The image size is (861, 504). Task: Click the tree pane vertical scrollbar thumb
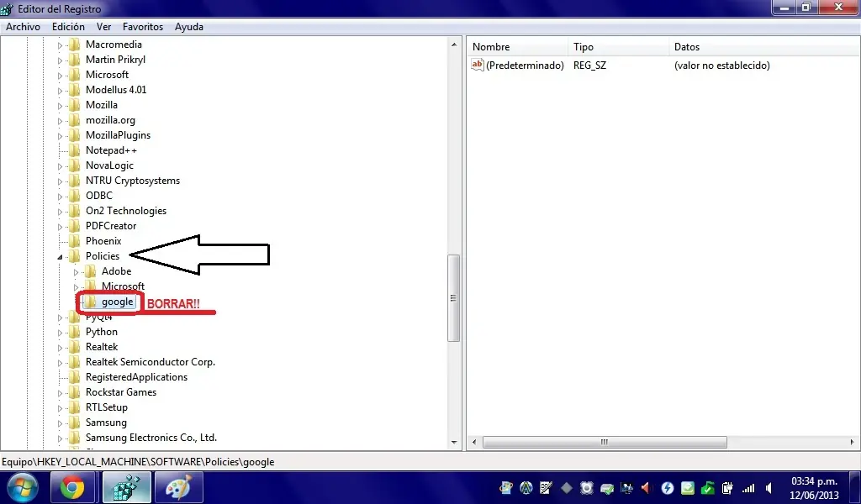[453, 298]
